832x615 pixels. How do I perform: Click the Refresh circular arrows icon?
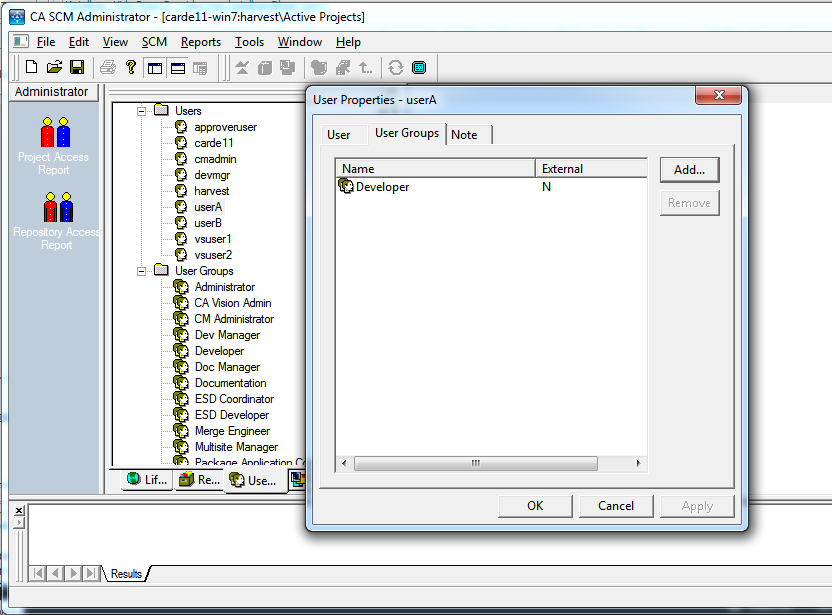tap(396, 67)
